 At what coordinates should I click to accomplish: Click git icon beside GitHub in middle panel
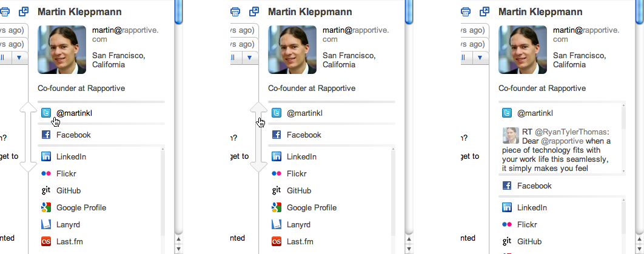click(x=277, y=190)
